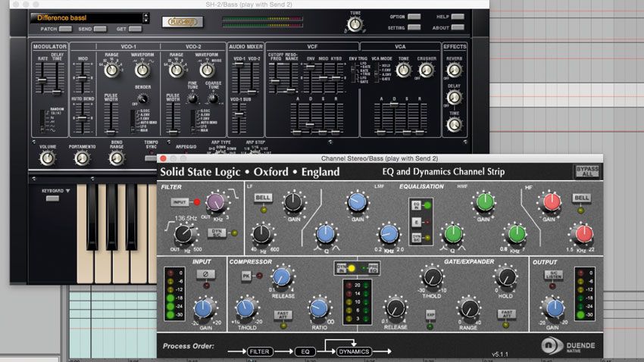Image resolution: width=644 pixels, height=362 pixels.
Task: Click the gate RANGE knob
Action: 469,309
